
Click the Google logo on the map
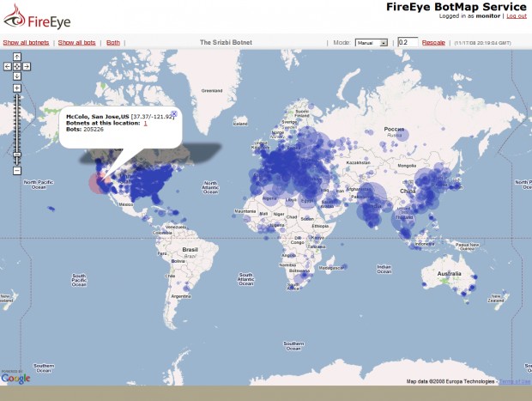[x=15, y=379]
